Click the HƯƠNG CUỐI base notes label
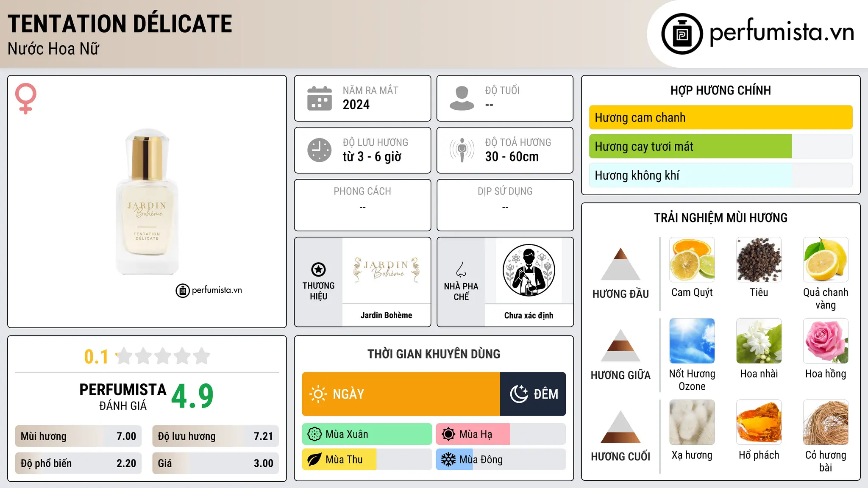The height and width of the screenshot is (488, 868). tap(620, 457)
